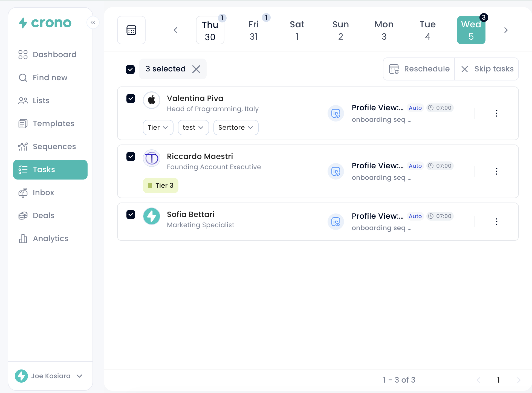
Task: Go to next week with right arrow
Action: click(506, 30)
